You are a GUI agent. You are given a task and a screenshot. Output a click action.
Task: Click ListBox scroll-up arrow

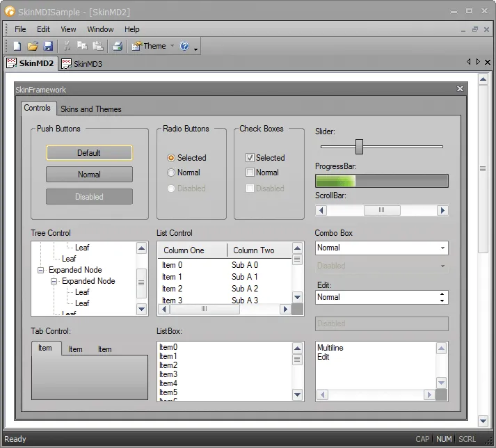click(297, 349)
